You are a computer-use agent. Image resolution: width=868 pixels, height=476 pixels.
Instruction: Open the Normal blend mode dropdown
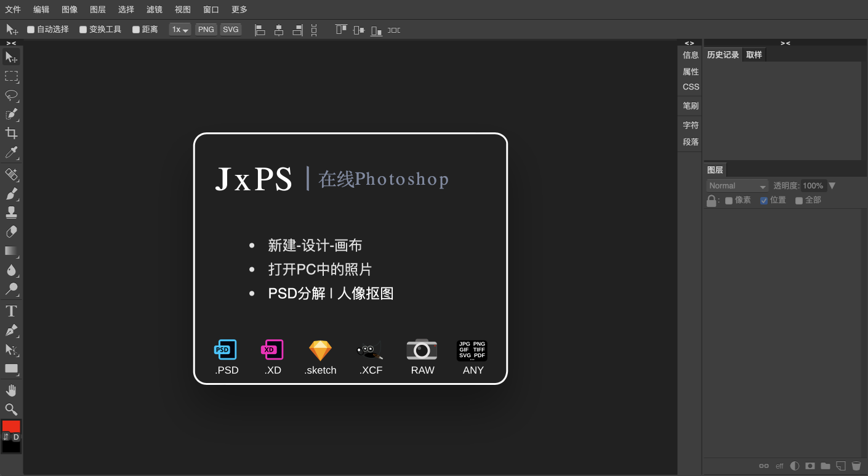pos(737,186)
